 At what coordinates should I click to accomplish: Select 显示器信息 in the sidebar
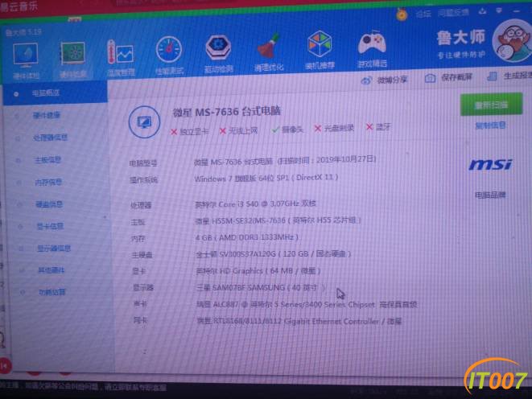54,248
